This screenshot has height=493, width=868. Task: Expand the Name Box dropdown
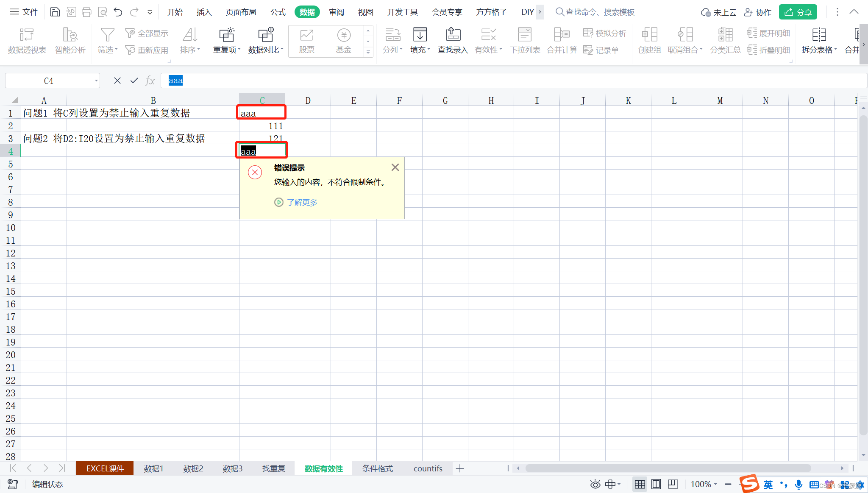tap(96, 81)
